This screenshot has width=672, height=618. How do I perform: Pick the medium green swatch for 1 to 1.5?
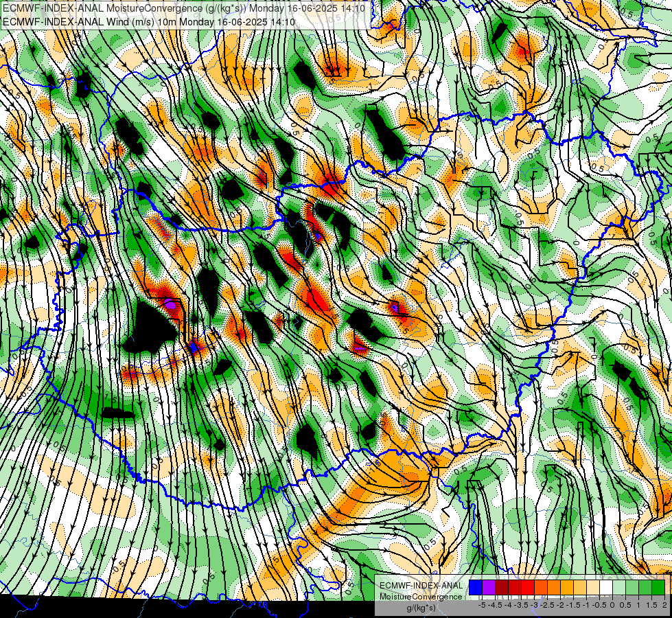click(645, 587)
